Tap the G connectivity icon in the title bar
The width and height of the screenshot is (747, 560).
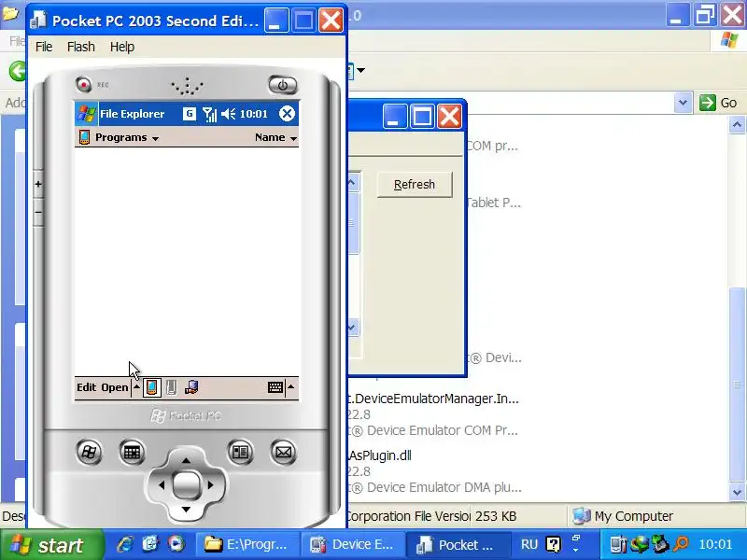[x=190, y=114]
